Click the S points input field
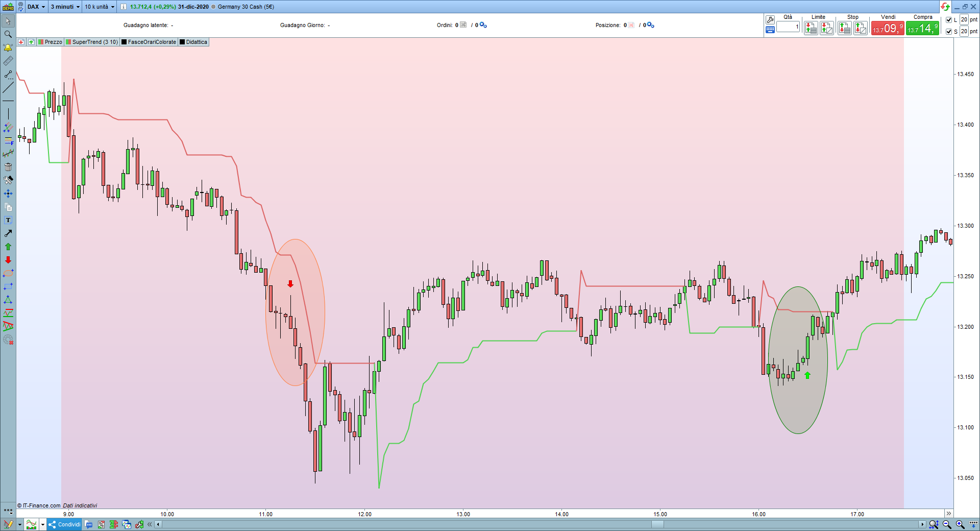980x531 pixels. tap(964, 32)
